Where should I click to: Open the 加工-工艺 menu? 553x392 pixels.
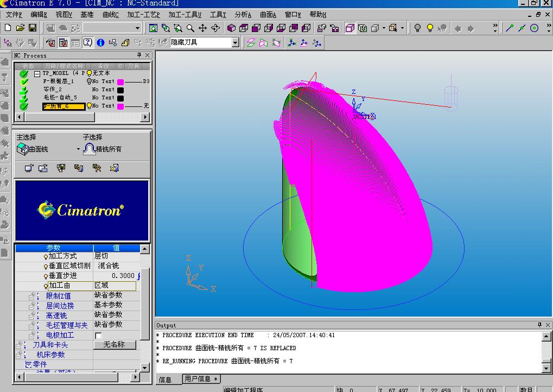[143, 15]
